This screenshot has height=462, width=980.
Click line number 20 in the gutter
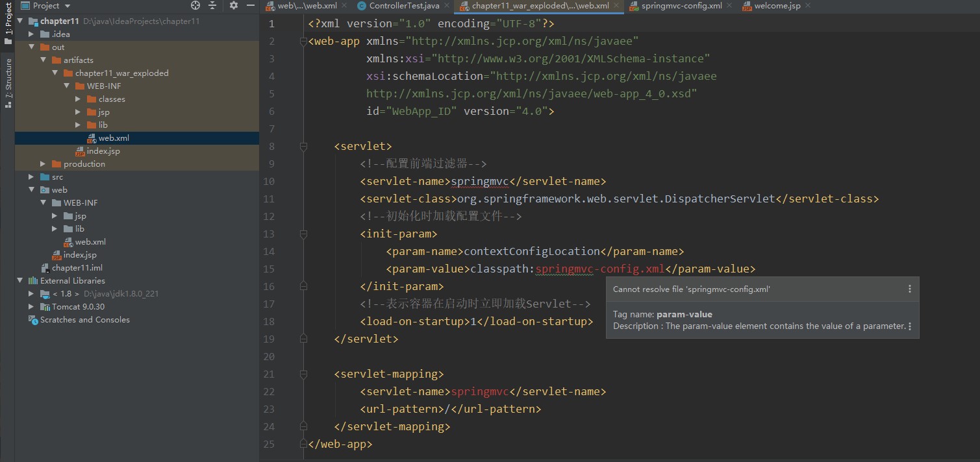(x=269, y=356)
